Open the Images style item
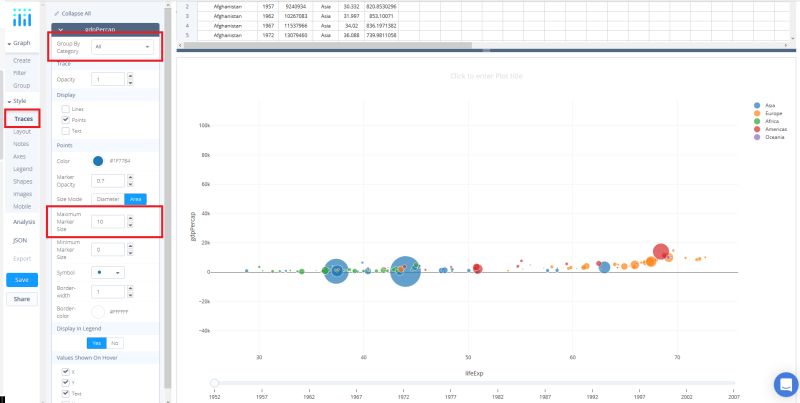800x403 pixels. coord(22,194)
